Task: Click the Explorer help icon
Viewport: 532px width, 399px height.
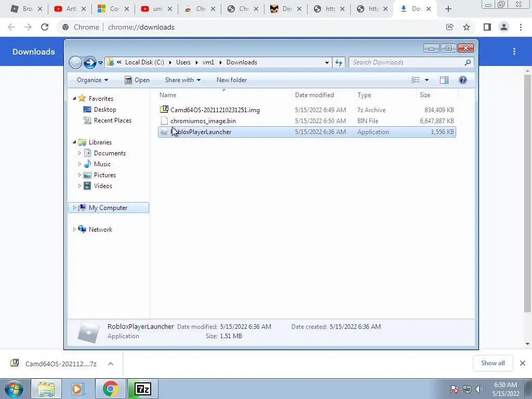Action: [x=463, y=80]
